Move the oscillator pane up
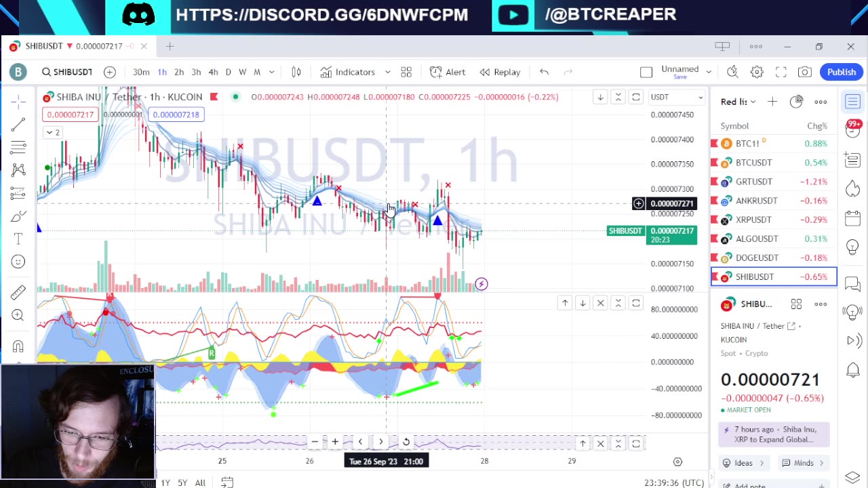 point(565,303)
